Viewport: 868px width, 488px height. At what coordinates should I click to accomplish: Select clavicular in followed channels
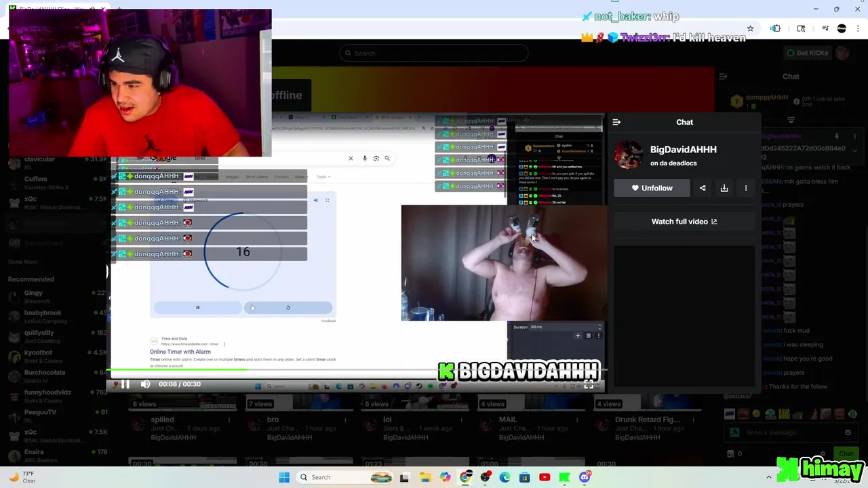click(56, 163)
